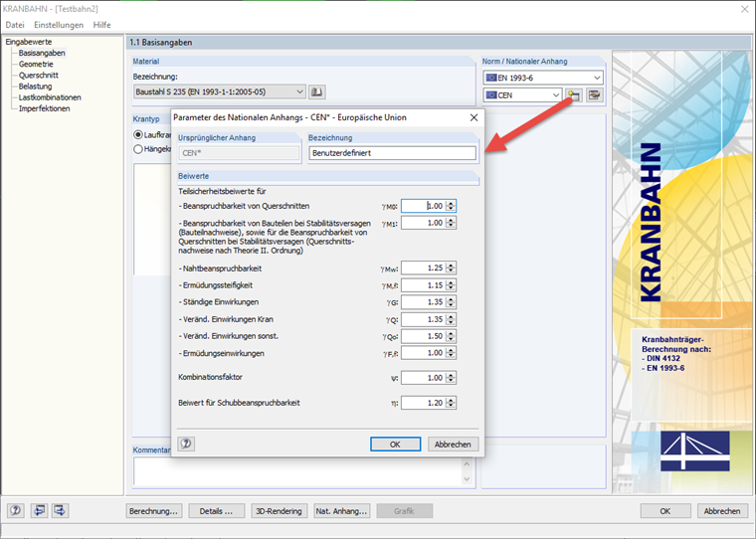Click the γM0 spinner arrows
The image size is (756, 539).
pos(451,206)
